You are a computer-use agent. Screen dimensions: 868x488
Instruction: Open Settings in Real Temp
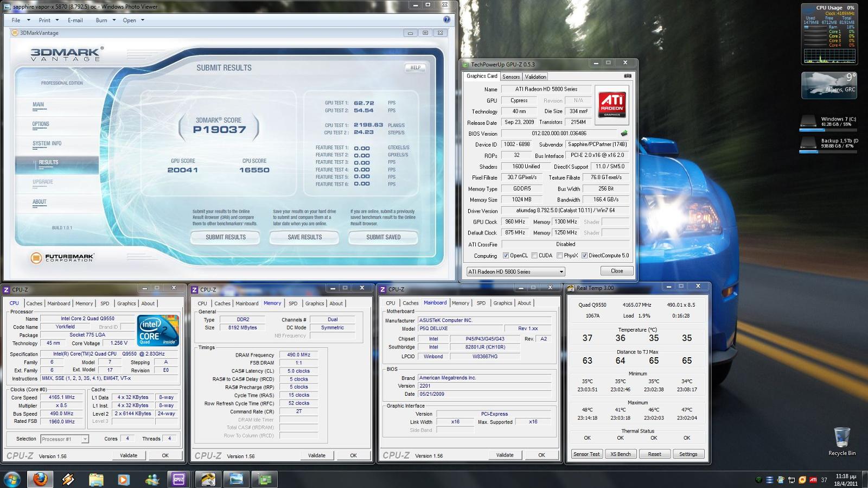pyautogui.click(x=688, y=454)
